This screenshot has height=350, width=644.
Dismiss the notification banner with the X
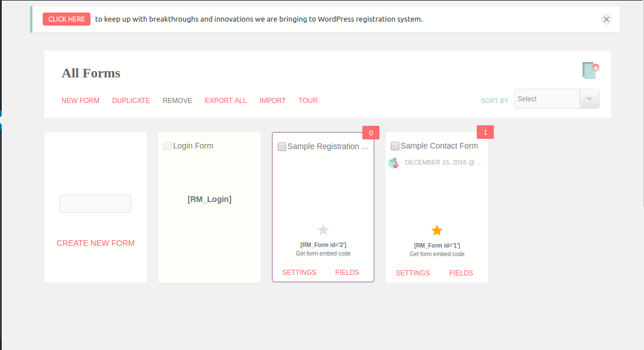tap(606, 19)
